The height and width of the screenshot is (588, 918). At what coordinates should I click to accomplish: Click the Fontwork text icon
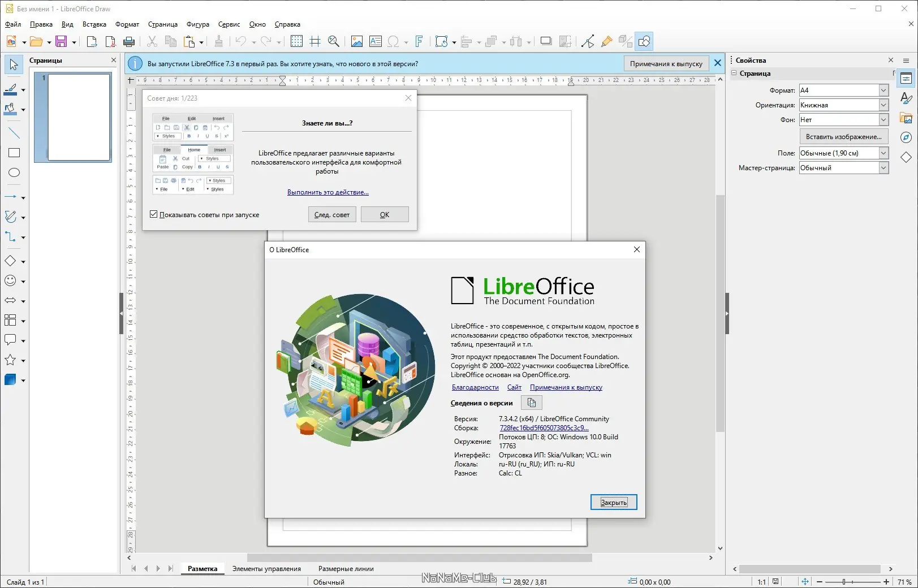pyautogui.click(x=419, y=41)
